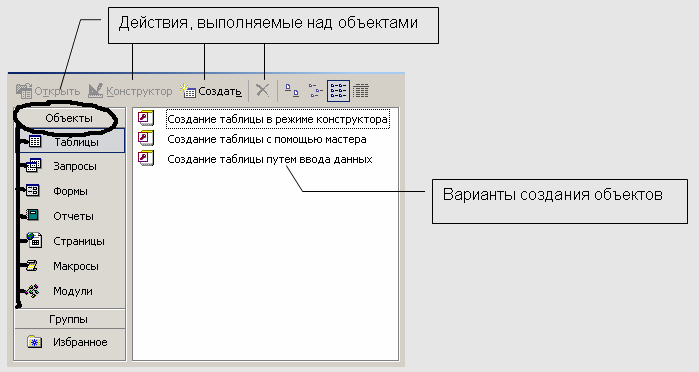Click the Избранное folder icon
The image size is (699, 372).
(x=34, y=342)
